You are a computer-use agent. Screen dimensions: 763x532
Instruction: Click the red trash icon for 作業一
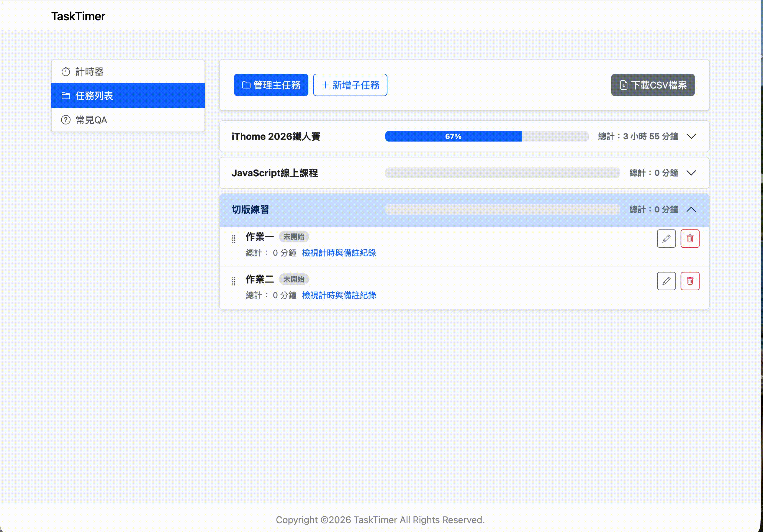690,239
